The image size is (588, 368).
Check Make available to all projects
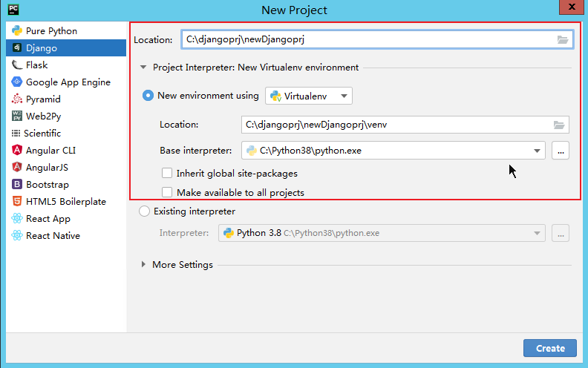167,192
